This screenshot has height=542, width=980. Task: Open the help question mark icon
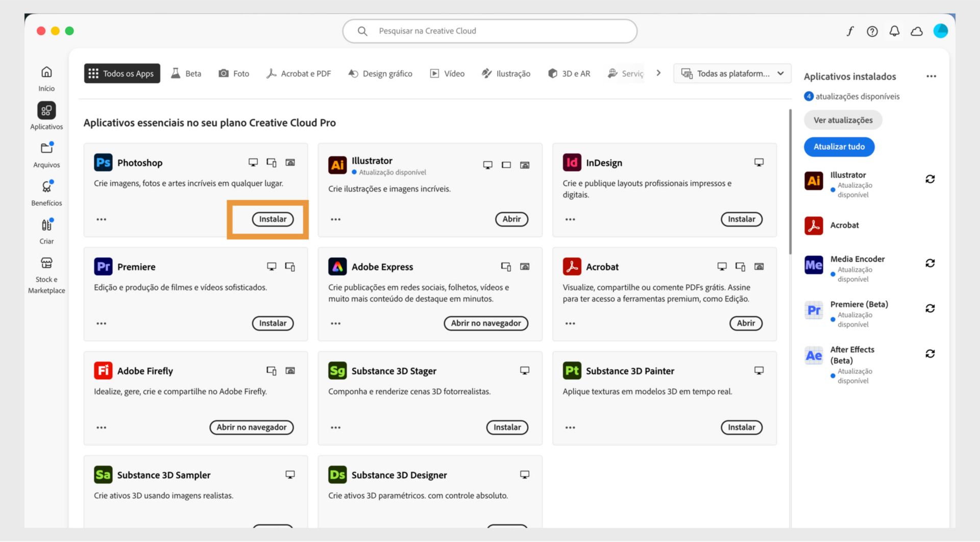tap(872, 31)
